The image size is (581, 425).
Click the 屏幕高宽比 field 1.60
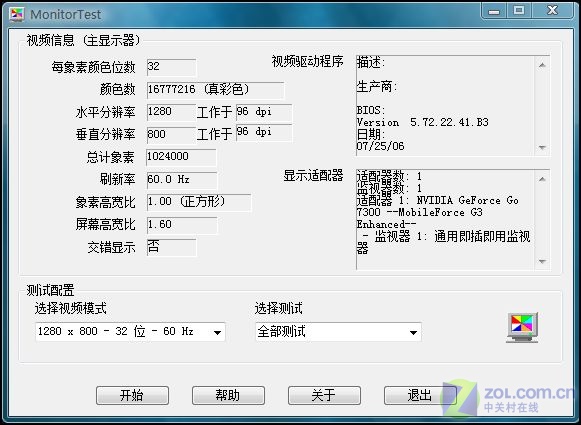(x=182, y=225)
